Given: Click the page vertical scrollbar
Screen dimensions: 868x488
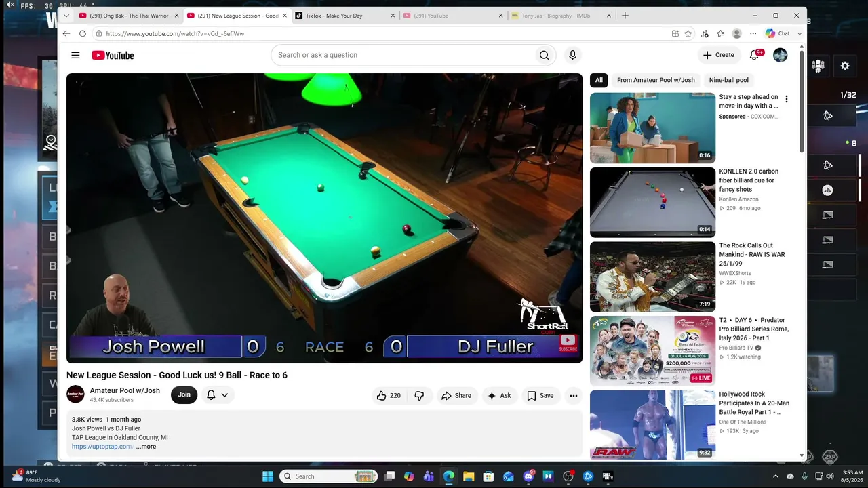Looking at the screenshot, I should pos(802,102).
